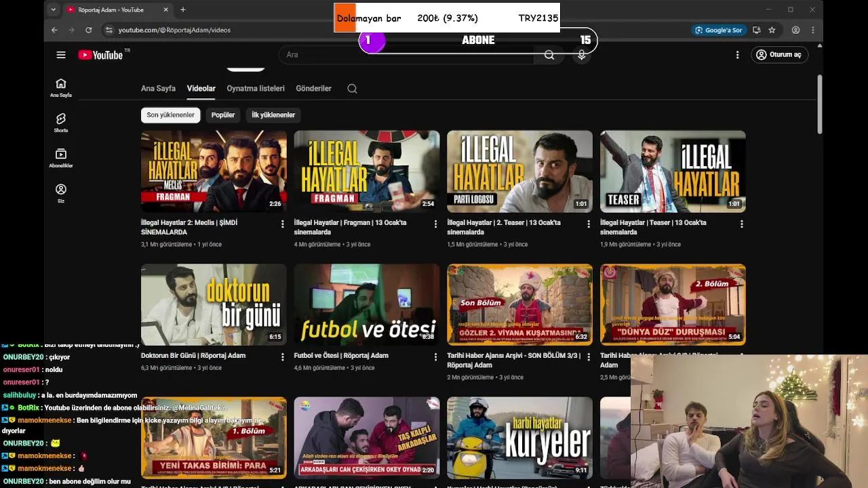Switch to Oynatma listeleri tab
The width and height of the screenshot is (868, 488).
coord(256,88)
